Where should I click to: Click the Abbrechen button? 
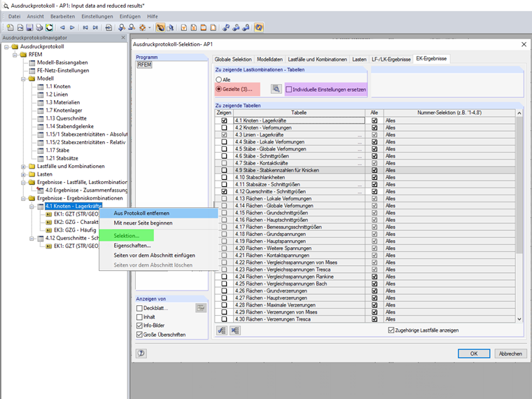point(510,353)
